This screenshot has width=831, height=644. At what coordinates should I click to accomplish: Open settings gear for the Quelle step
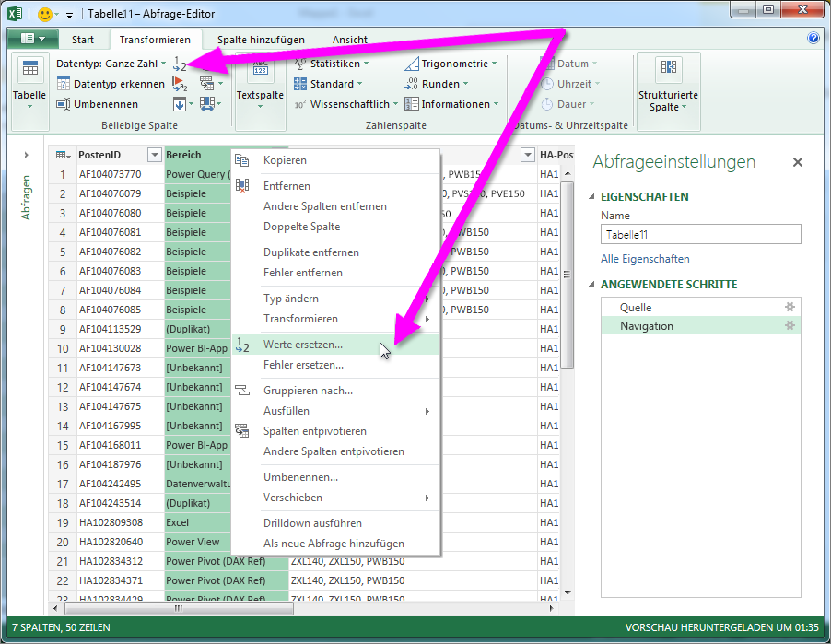tap(790, 307)
